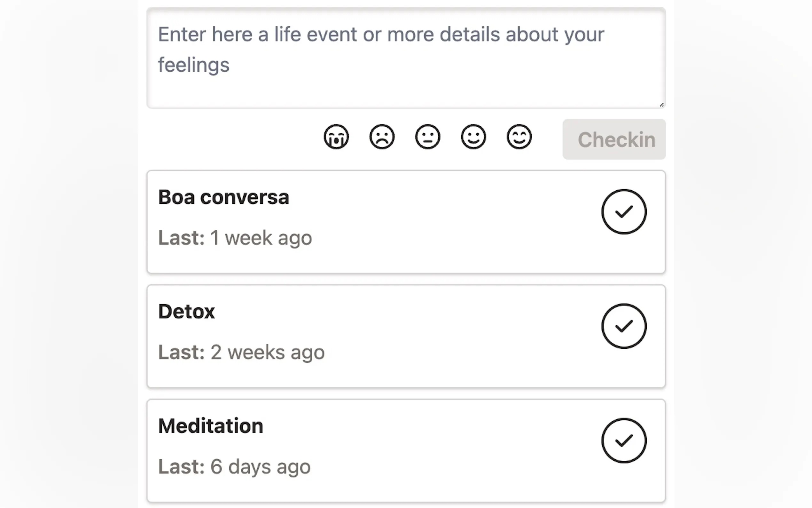Open the Detox habit title

tap(186, 312)
